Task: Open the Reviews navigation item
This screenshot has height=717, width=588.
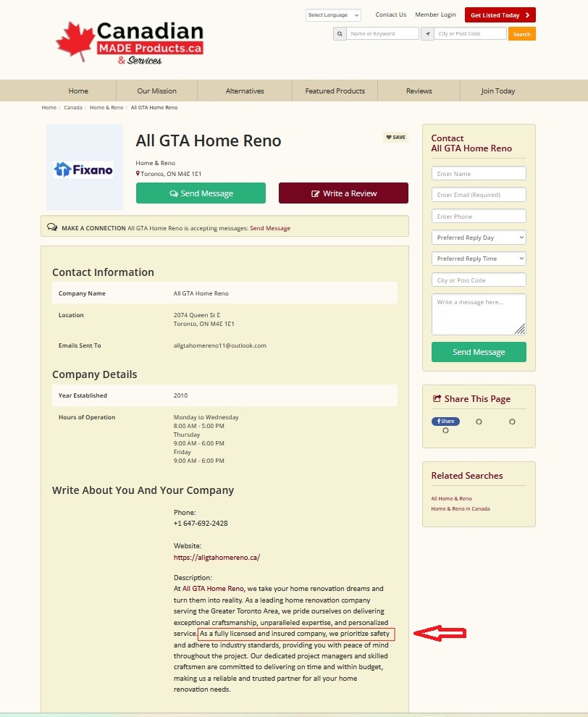Action: click(x=419, y=91)
